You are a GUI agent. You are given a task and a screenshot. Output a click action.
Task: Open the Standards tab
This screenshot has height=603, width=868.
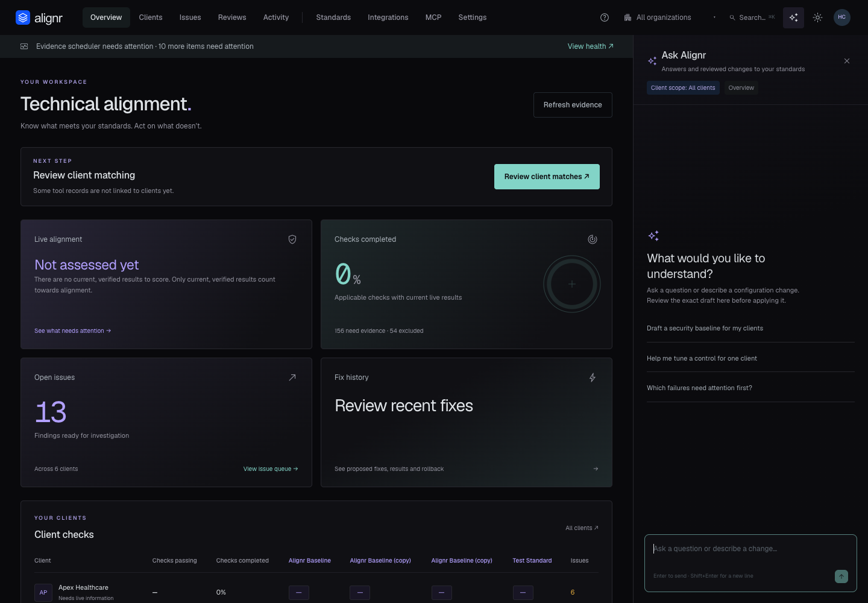pos(333,17)
